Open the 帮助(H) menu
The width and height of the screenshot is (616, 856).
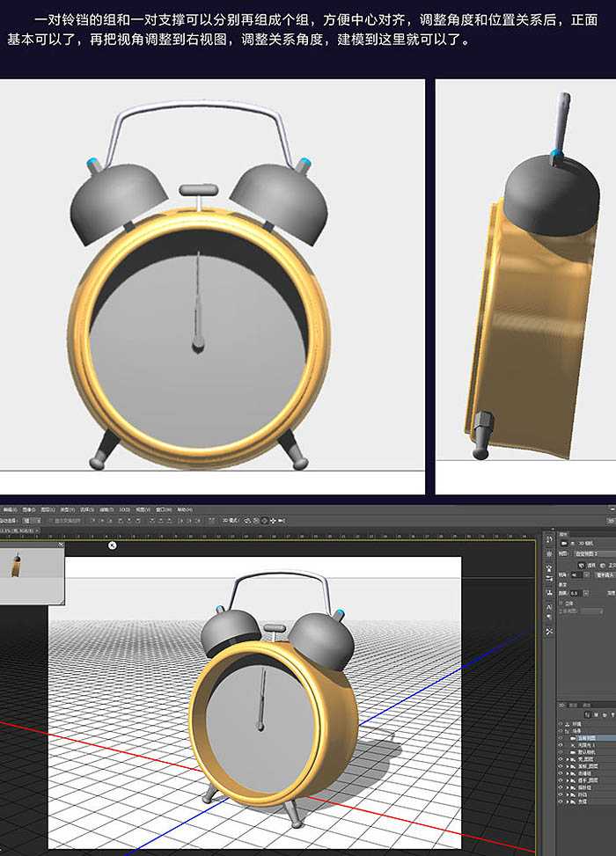tap(184, 509)
